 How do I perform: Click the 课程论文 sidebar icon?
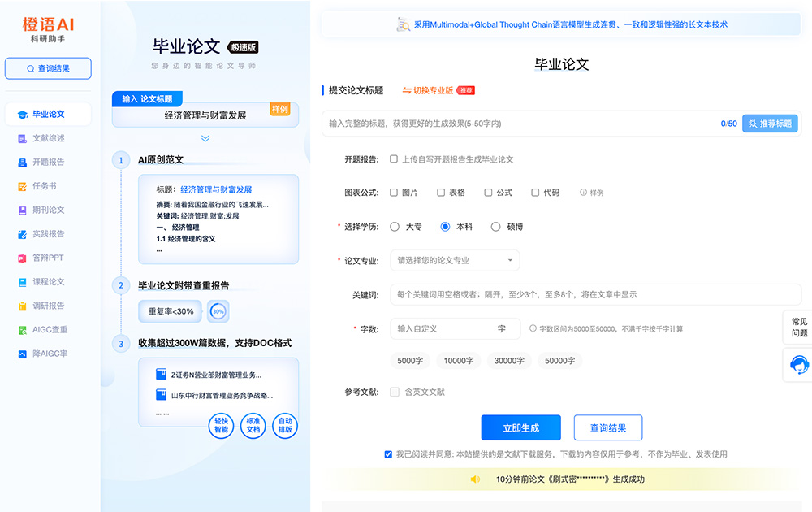tap(22, 282)
